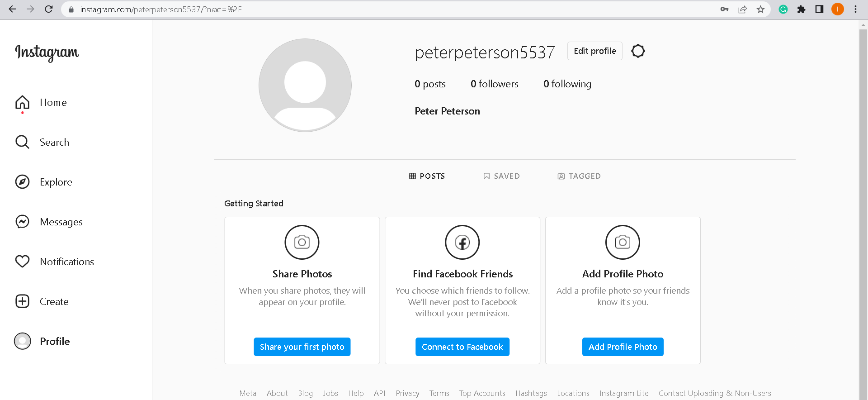Toggle the browser side panel icon

point(819,10)
